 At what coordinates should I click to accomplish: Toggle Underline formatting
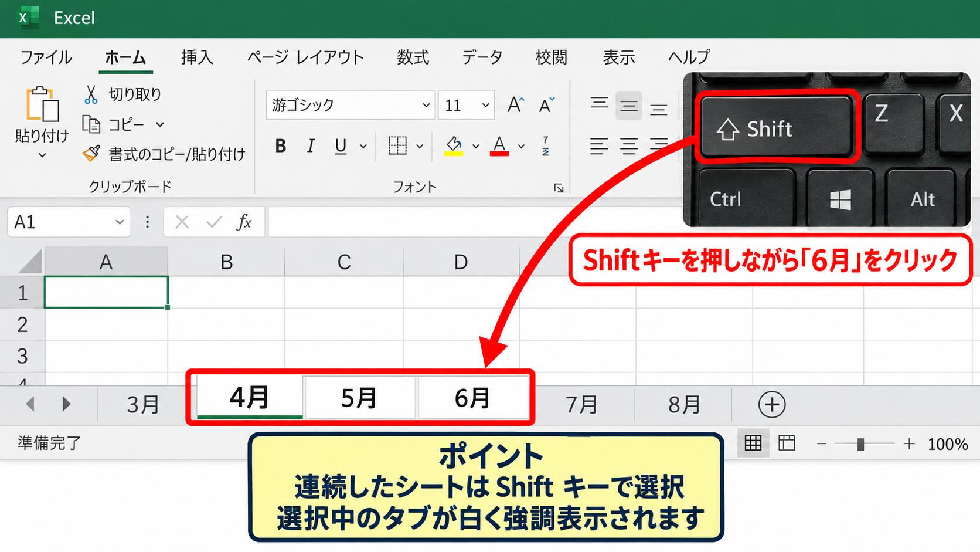341,145
